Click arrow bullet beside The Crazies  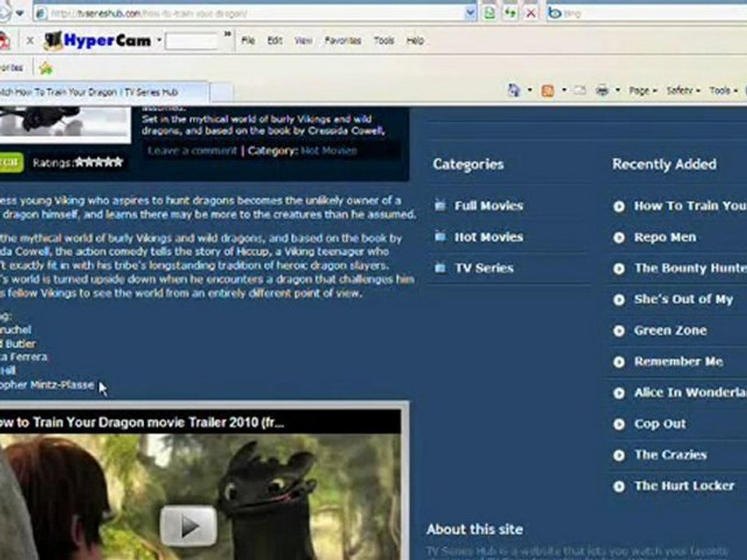pyautogui.click(x=619, y=455)
